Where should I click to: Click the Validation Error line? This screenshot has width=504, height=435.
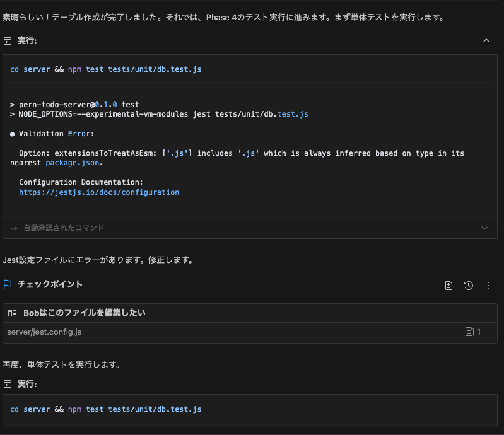52,134
